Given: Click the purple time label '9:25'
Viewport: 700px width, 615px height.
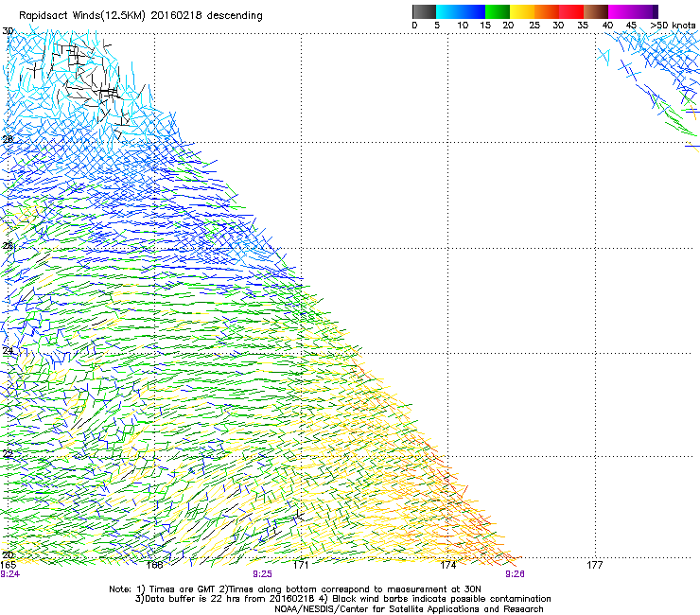Looking at the screenshot, I should [x=262, y=574].
